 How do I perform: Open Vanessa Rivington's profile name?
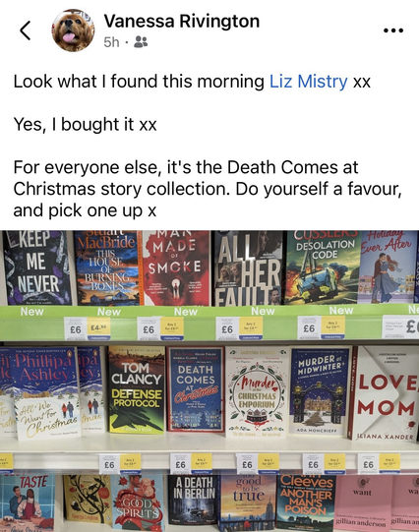(182, 21)
